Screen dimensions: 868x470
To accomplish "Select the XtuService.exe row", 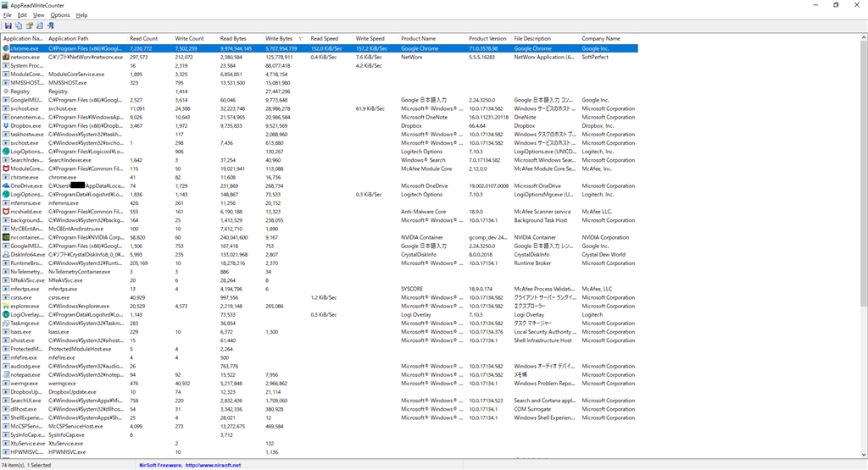I will (x=320, y=444).
